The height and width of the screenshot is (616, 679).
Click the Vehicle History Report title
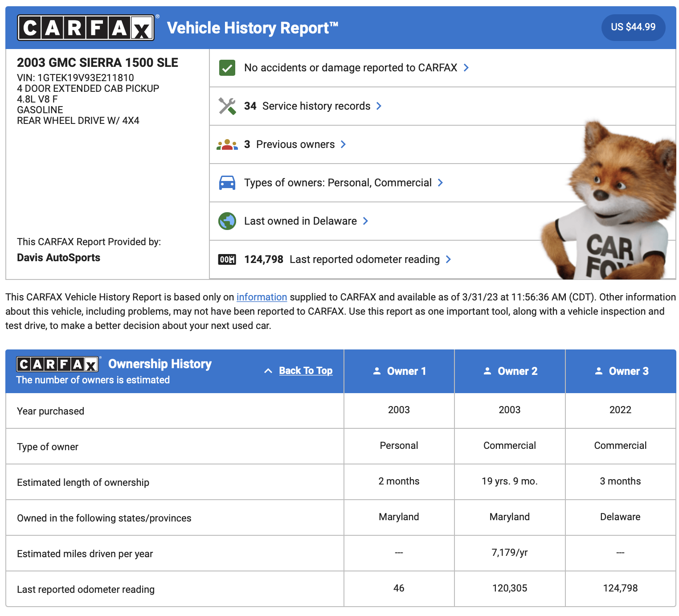click(x=253, y=28)
